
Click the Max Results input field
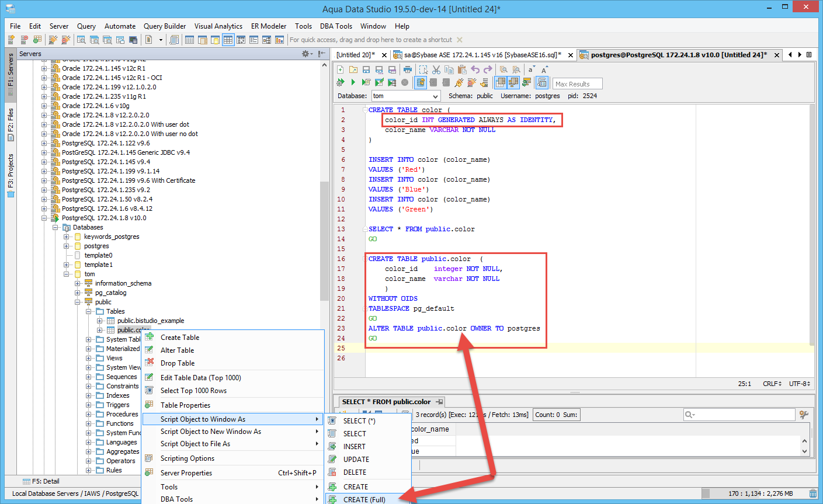click(x=577, y=84)
